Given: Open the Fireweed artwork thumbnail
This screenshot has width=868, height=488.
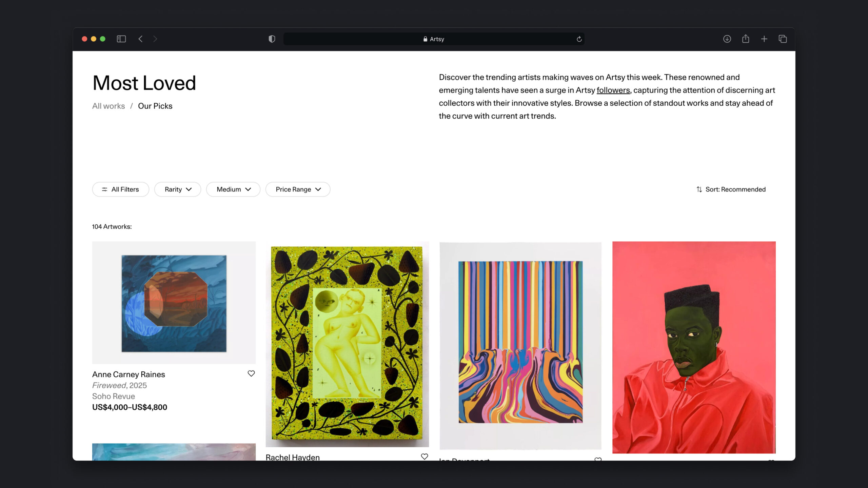Looking at the screenshot, I should [174, 303].
